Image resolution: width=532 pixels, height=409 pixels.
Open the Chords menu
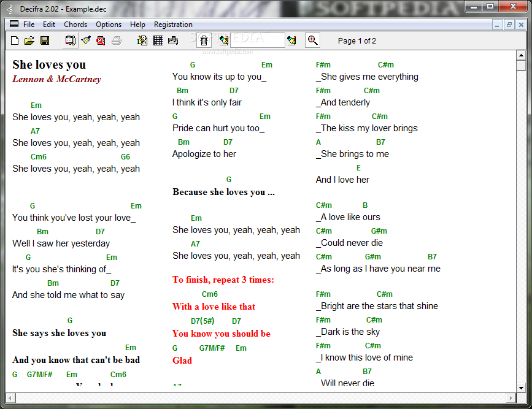[75, 25]
